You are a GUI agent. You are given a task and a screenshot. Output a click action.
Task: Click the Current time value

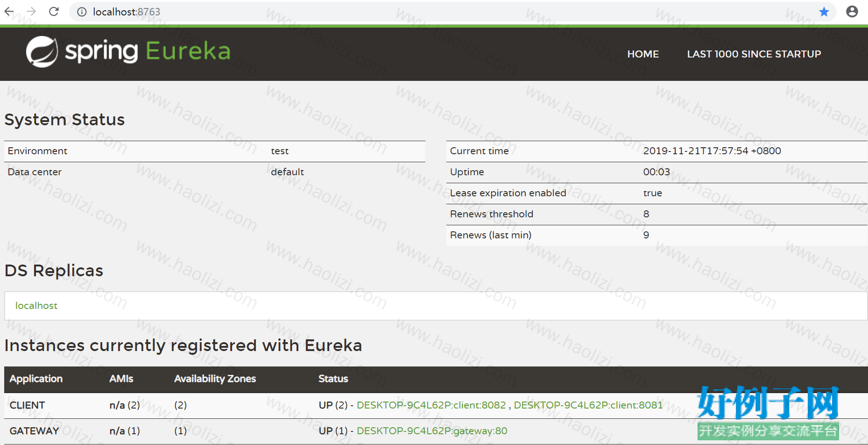tap(712, 151)
